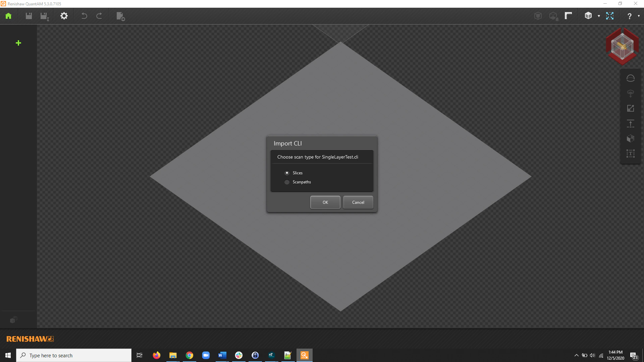Click the green Home icon
644x362 pixels.
[x=8, y=16]
